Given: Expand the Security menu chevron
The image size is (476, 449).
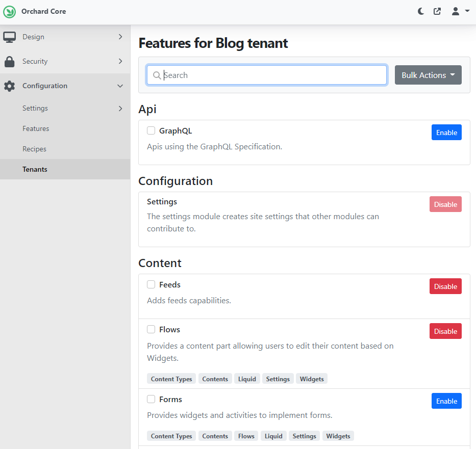Looking at the screenshot, I should pos(120,61).
